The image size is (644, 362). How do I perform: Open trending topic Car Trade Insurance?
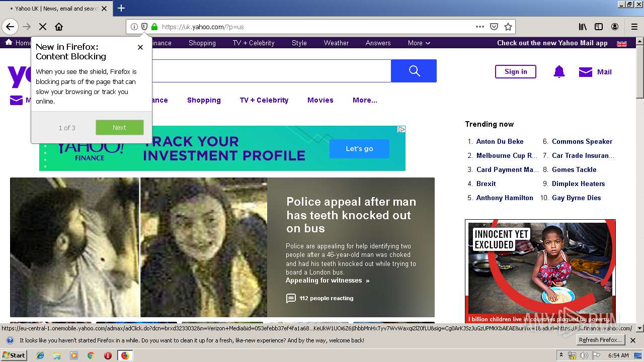(x=583, y=155)
